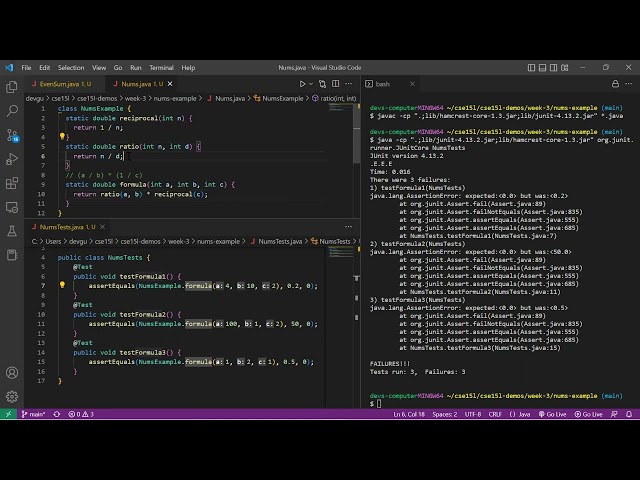
Task: Click the notifications bell in status bar
Action: click(629, 414)
